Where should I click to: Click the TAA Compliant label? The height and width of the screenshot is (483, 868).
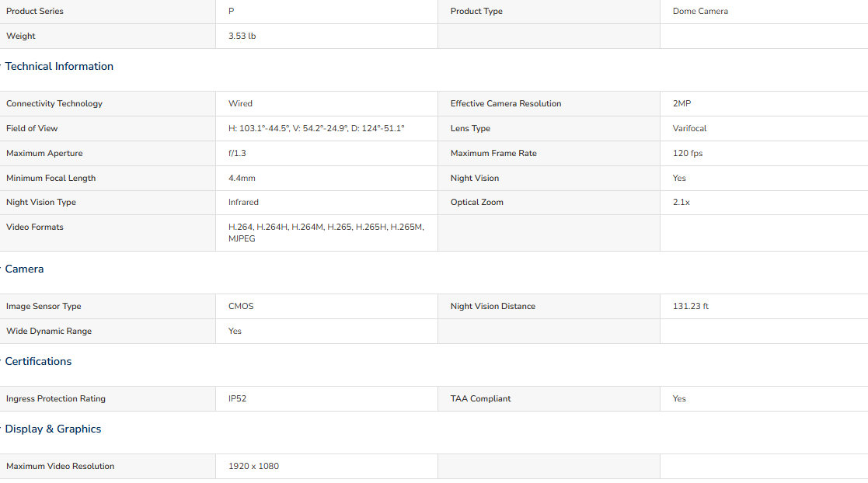tap(480, 399)
